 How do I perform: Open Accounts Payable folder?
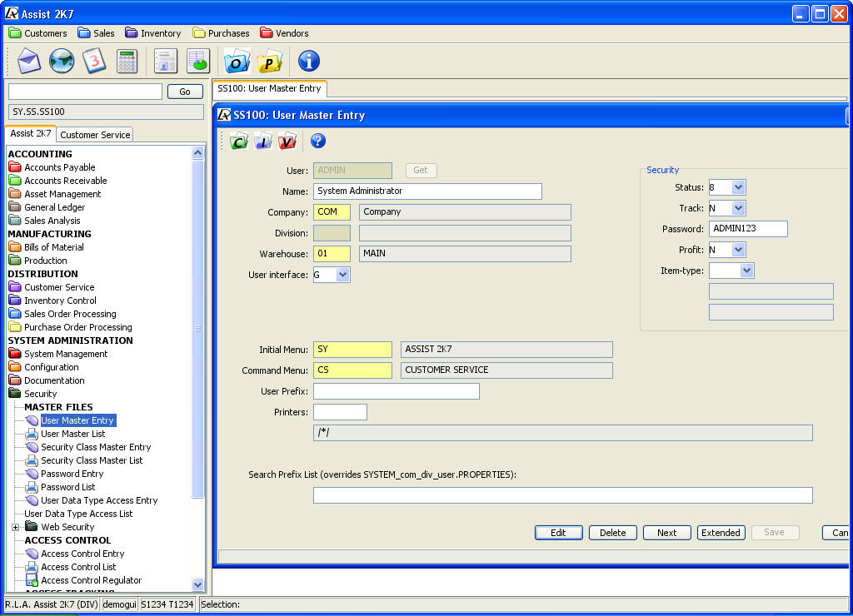[x=52, y=167]
